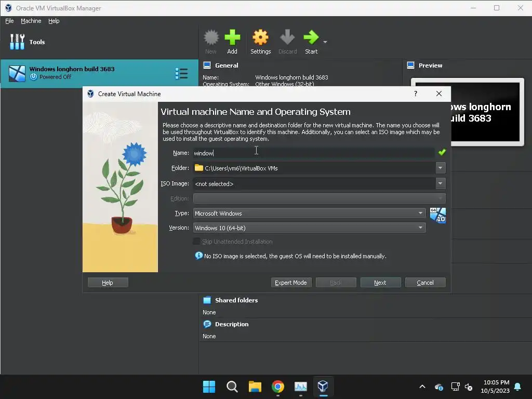This screenshot has width=532, height=399.
Task: Open the machine menu list icon
Action: click(181, 73)
